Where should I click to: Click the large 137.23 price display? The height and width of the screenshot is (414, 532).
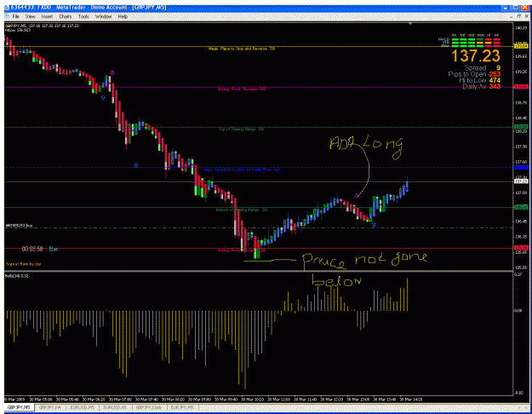(x=475, y=56)
